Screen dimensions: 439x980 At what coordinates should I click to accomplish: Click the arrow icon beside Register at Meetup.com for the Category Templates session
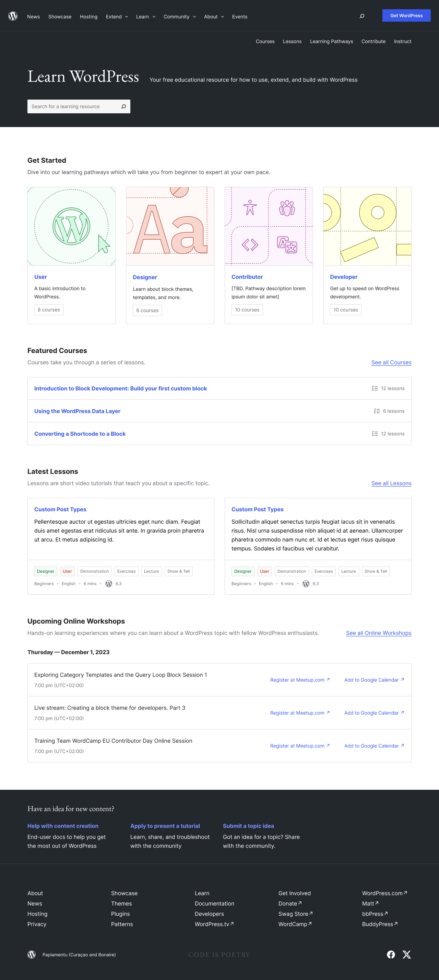(328, 680)
